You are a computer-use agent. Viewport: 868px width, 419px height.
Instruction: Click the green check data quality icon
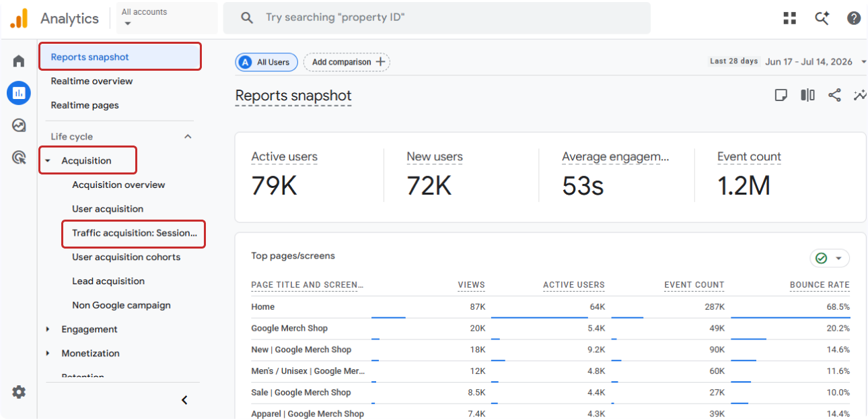point(821,258)
